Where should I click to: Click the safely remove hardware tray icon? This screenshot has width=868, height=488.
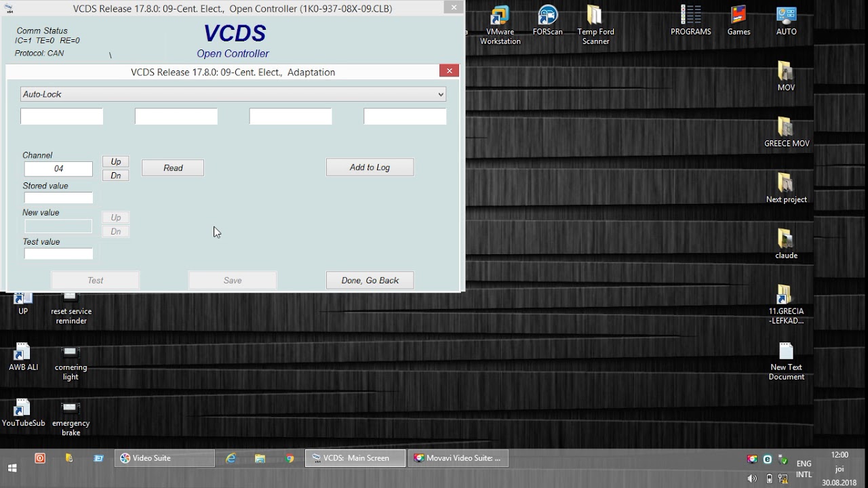click(x=783, y=459)
